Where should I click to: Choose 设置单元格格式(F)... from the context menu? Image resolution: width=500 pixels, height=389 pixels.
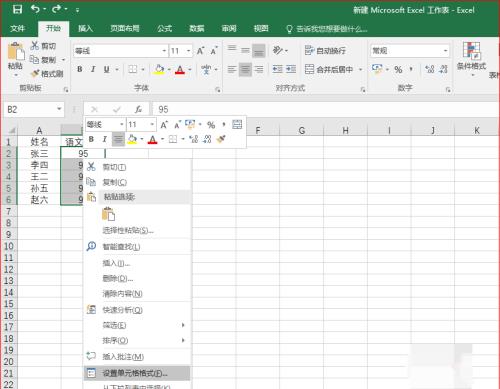pyautogui.click(x=137, y=373)
